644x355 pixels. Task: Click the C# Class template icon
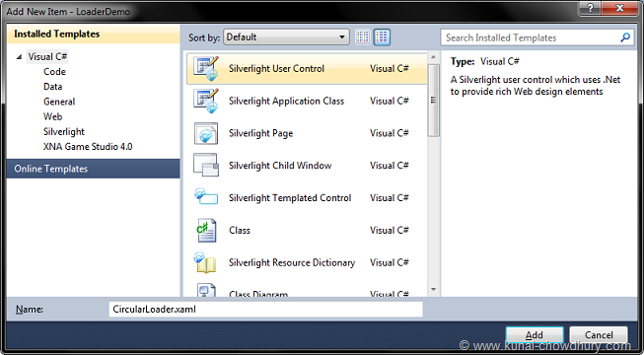(206, 230)
